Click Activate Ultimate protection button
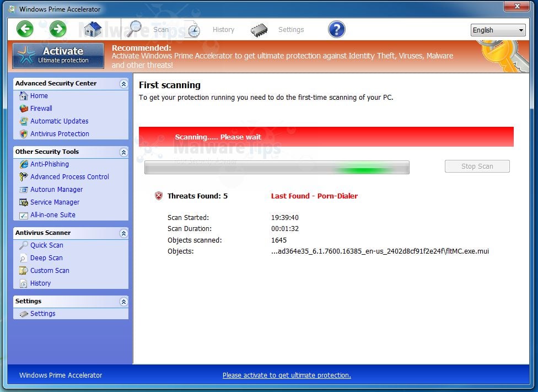The width and height of the screenshot is (538, 392). coord(58,55)
